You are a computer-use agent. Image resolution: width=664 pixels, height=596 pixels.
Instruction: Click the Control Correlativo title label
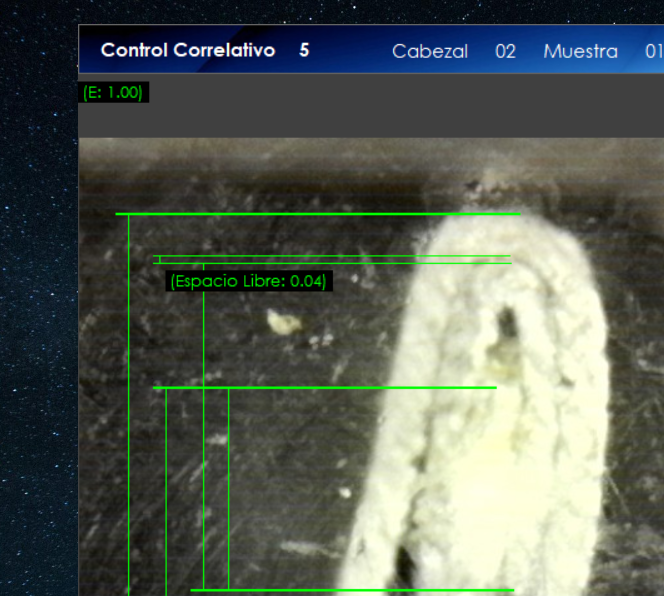tap(187, 50)
